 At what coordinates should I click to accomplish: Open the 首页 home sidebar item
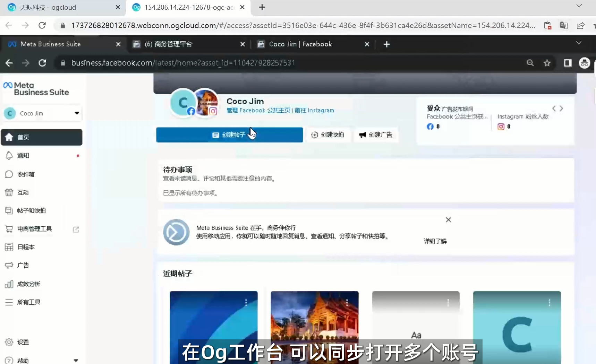click(x=41, y=137)
